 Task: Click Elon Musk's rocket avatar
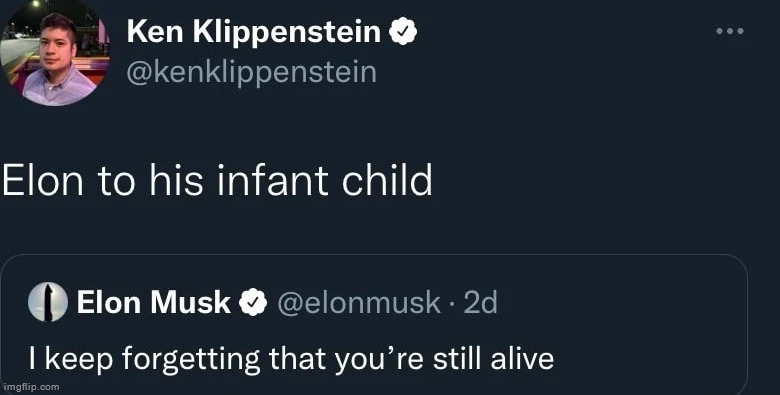(48, 302)
